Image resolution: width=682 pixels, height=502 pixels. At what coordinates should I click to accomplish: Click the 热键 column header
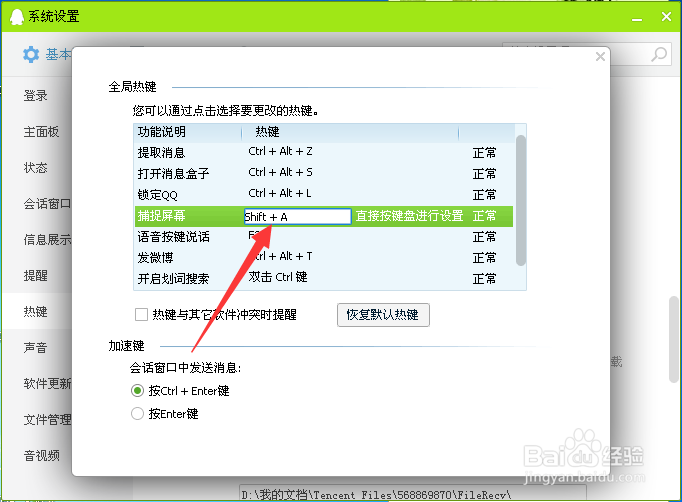(x=350, y=132)
